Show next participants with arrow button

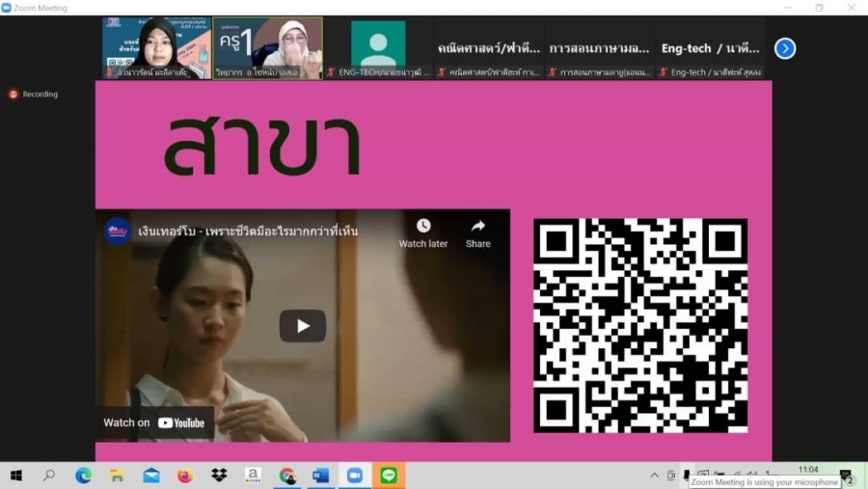click(x=785, y=48)
